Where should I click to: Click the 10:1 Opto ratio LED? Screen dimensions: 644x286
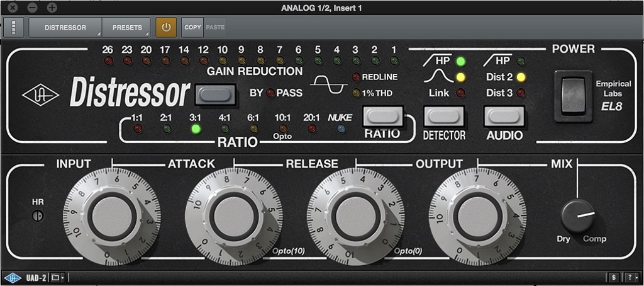click(x=283, y=129)
